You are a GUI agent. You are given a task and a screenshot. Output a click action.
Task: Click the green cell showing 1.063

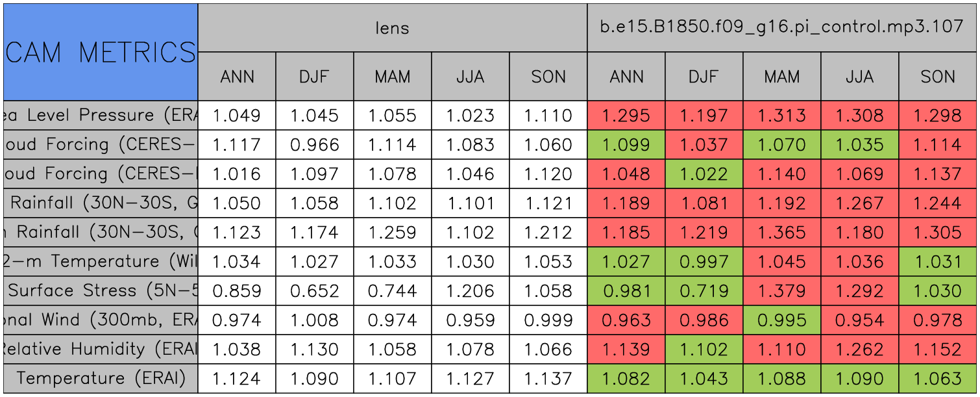pos(938,378)
